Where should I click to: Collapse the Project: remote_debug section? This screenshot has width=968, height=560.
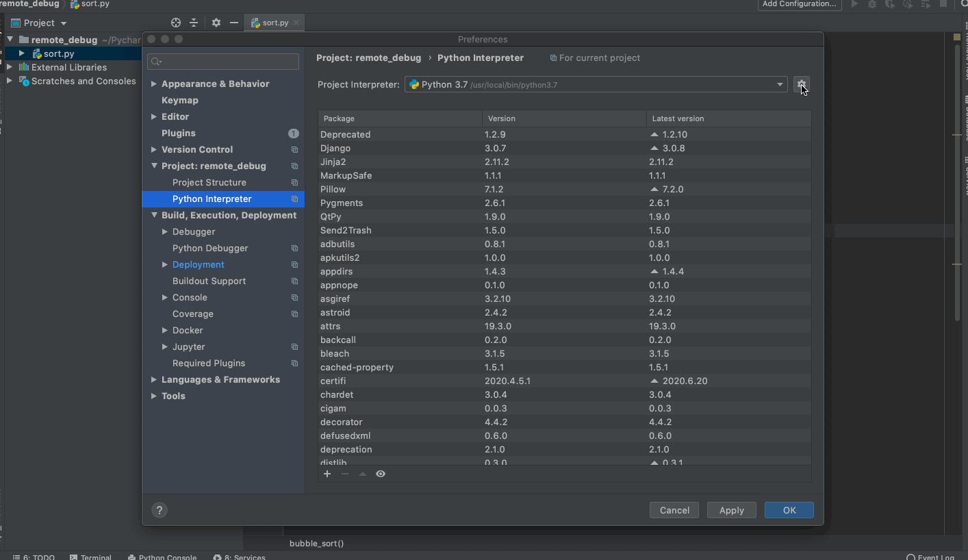(x=153, y=166)
